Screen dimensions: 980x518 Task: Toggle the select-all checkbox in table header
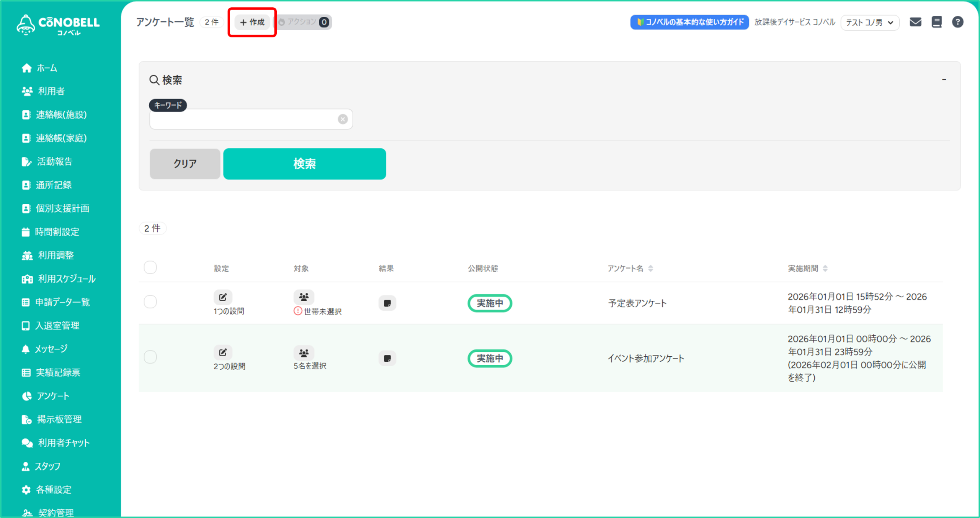point(150,267)
